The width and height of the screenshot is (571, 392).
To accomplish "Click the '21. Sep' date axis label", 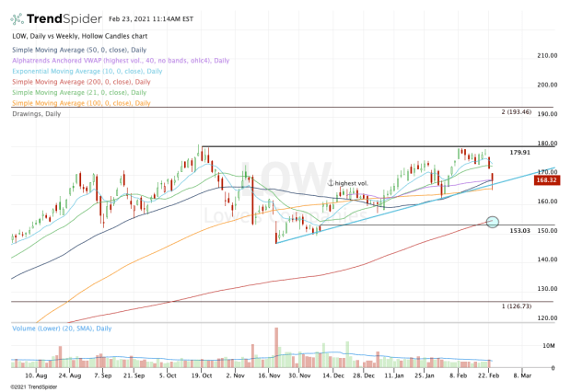I will click(134, 375).
